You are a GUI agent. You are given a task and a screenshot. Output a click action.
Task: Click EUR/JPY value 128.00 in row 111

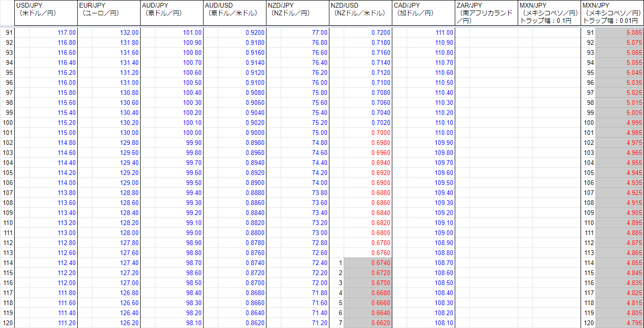click(115, 233)
